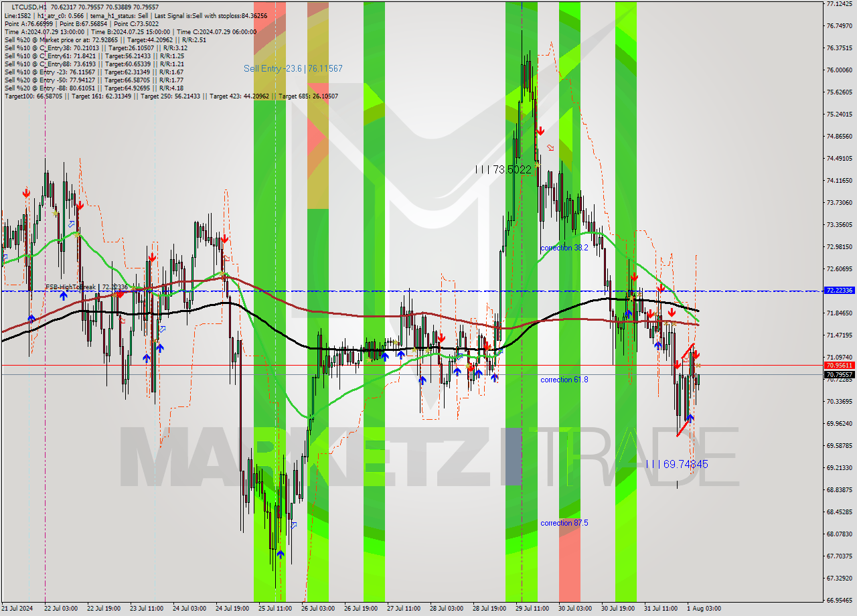Screen dimensions: 857x616
Task: Select the 'Sell %10 @ C_Entry88: 73.6193' line
Action: point(50,64)
